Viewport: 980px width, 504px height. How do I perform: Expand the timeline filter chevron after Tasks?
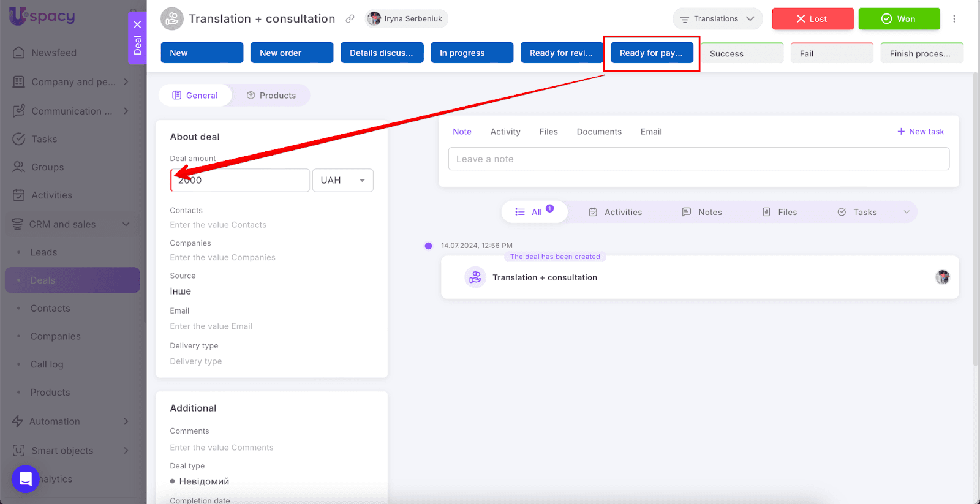click(x=907, y=212)
